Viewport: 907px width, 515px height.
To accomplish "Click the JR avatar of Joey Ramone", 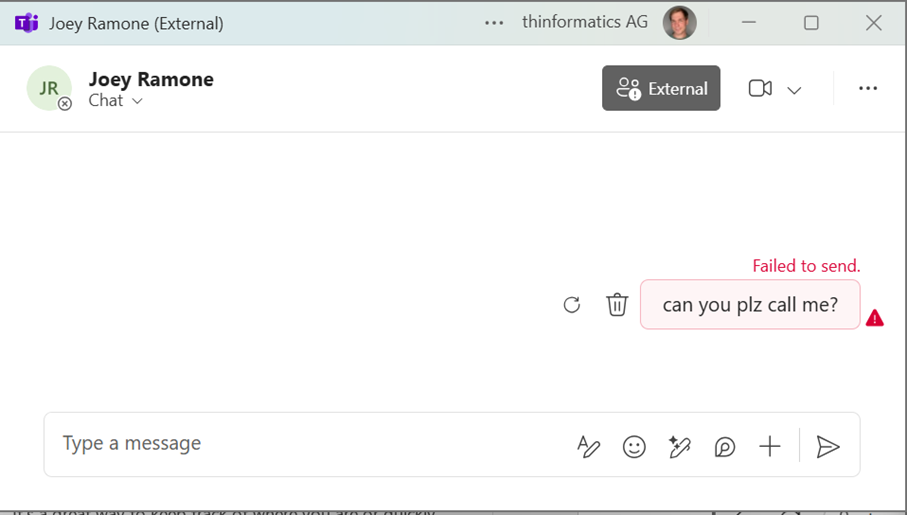I will coord(49,88).
